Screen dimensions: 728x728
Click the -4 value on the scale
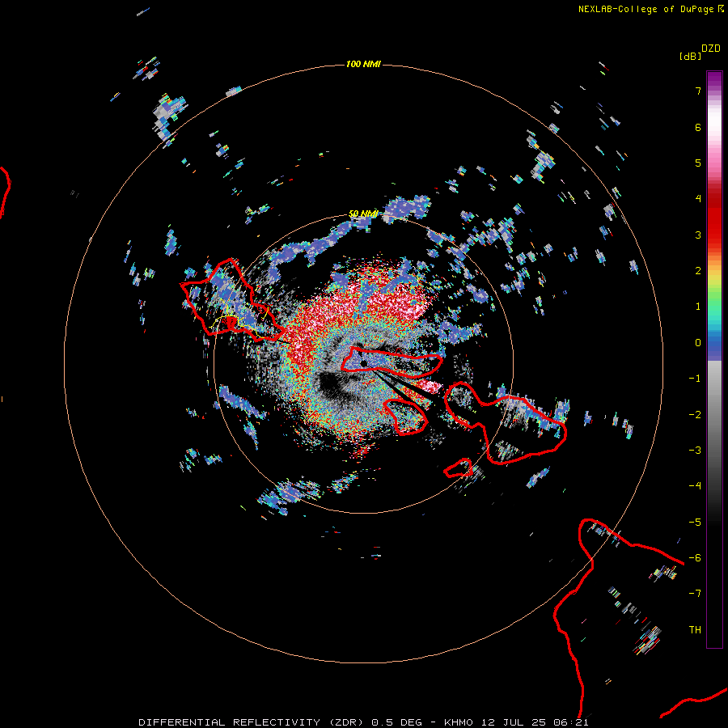(x=695, y=486)
